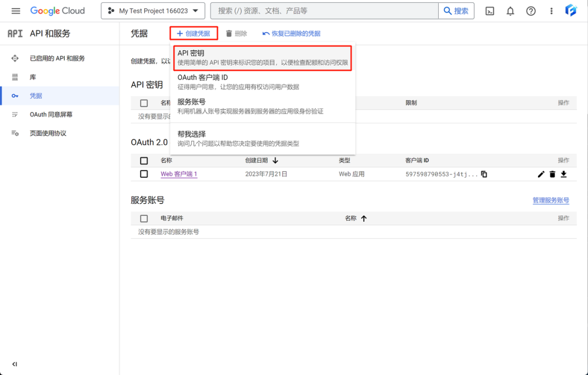Sort service accounts by 名称 up arrow
The image size is (588, 375).
(364, 218)
